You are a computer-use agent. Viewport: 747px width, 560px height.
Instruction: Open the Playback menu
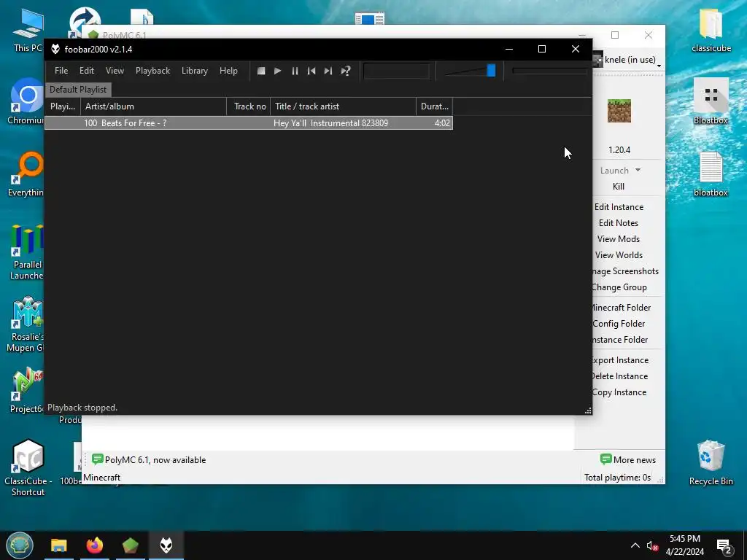point(152,71)
